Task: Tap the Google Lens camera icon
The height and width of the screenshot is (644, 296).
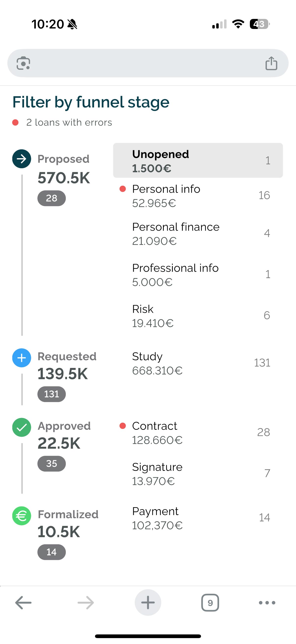Action: tap(23, 63)
